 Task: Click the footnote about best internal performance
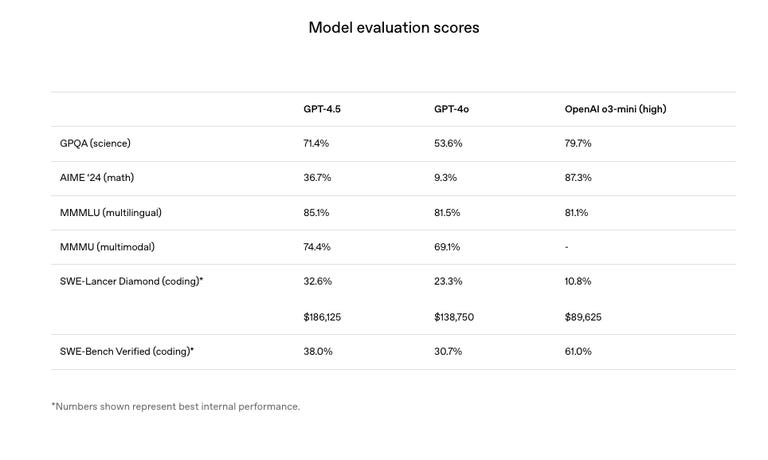tap(176, 407)
